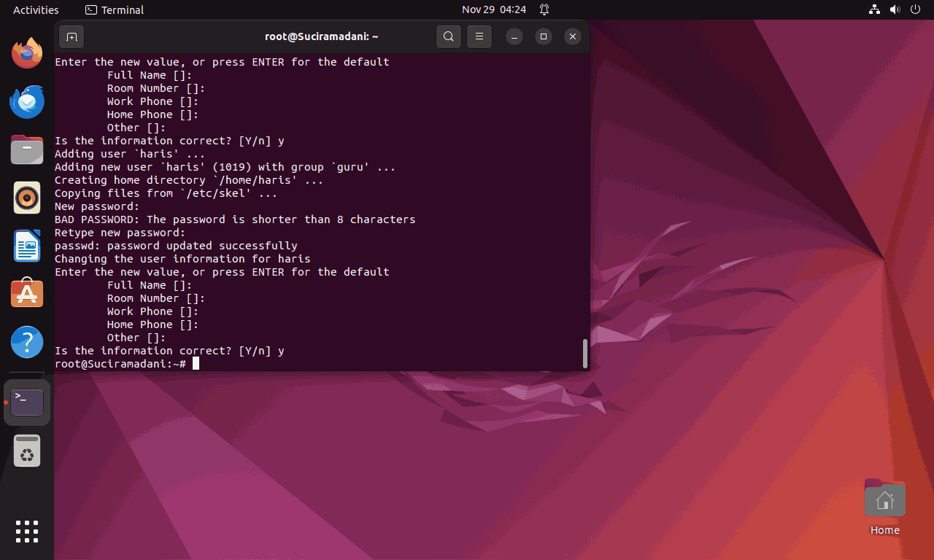
Task: Open the Help application
Action: coord(27,342)
